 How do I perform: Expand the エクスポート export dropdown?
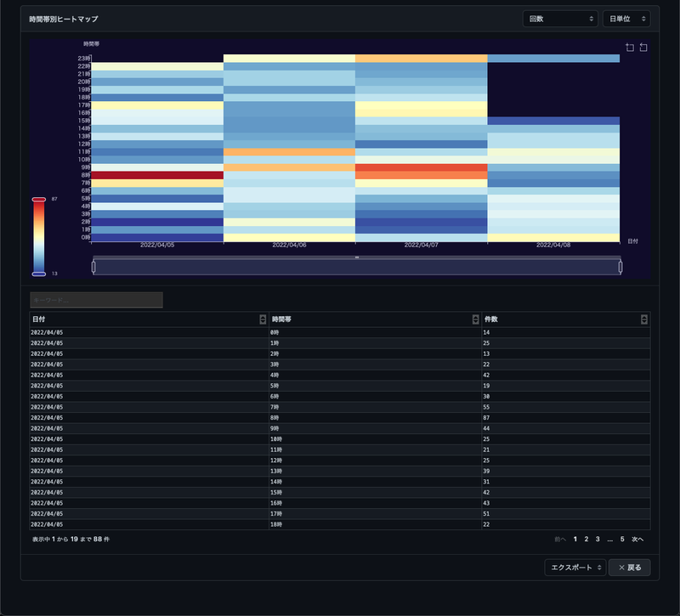(575, 568)
